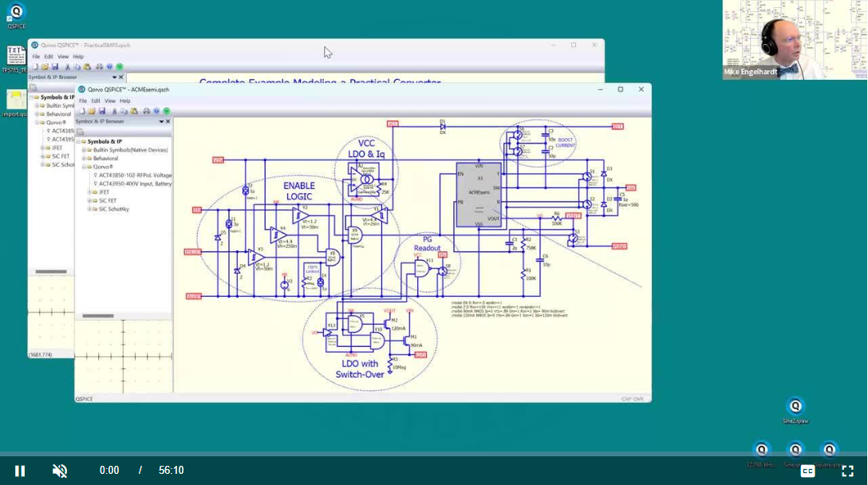Click Help icon in PracticalSMPS toolbar
Viewport: 868px width, 485px height.
click(x=109, y=67)
